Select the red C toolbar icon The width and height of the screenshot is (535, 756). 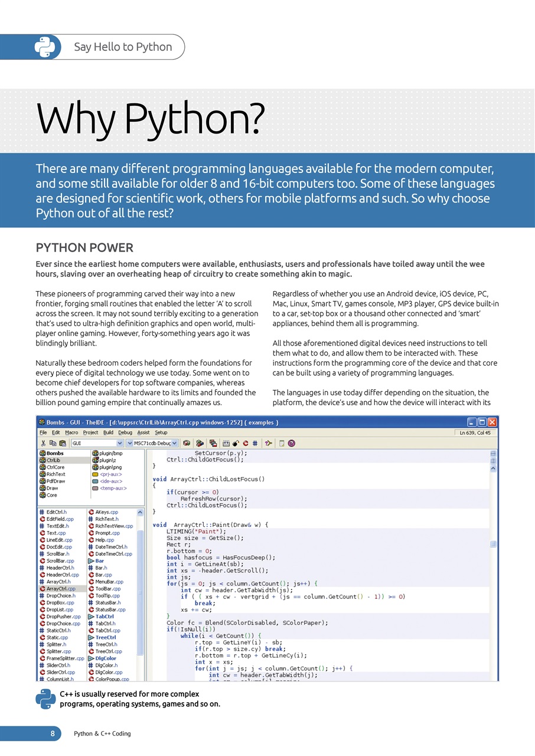point(246,443)
